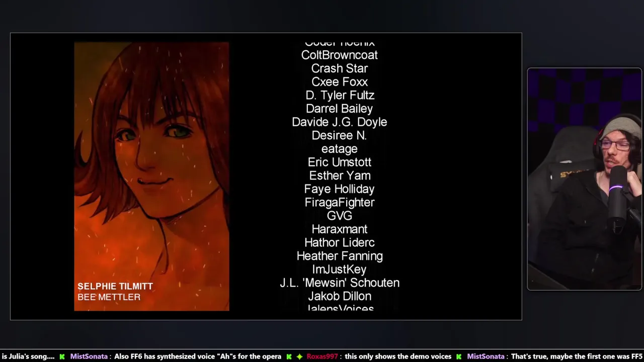Select the credit name 'Hathor Liderc'
Screen dimensions: 644x362
[x=340, y=243]
